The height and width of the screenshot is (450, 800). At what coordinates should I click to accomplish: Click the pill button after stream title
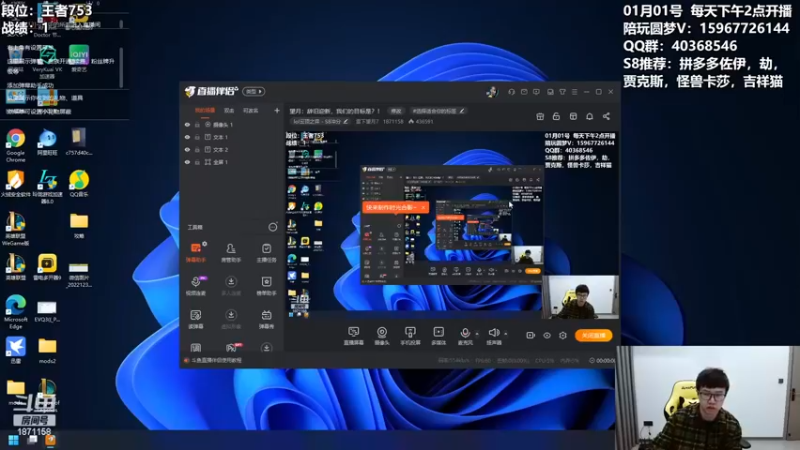click(x=396, y=111)
